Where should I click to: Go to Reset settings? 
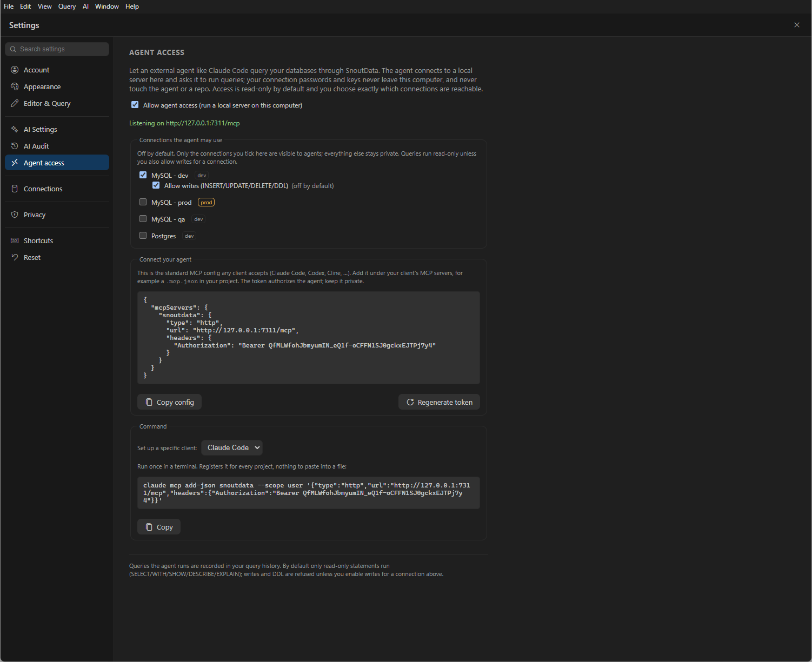57,257
